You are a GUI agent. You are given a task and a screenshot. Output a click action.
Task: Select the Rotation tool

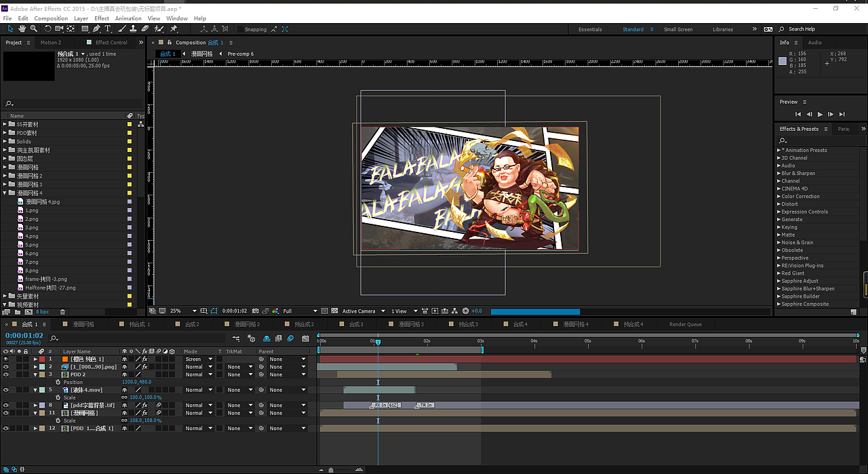pyautogui.click(x=47, y=29)
